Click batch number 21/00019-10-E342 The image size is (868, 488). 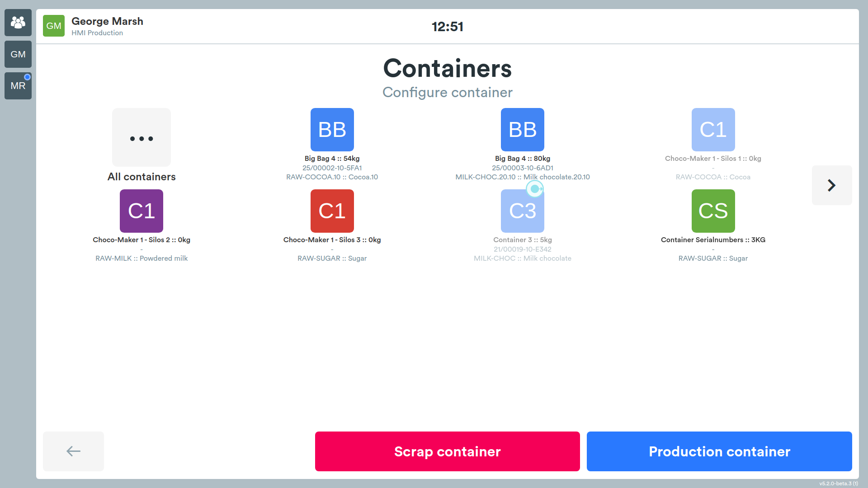523,249
